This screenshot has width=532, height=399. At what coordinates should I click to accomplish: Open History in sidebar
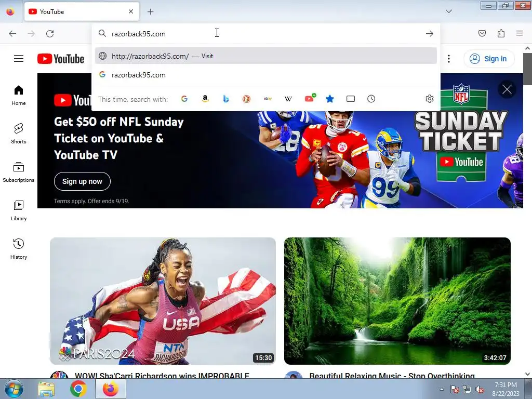point(19,249)
